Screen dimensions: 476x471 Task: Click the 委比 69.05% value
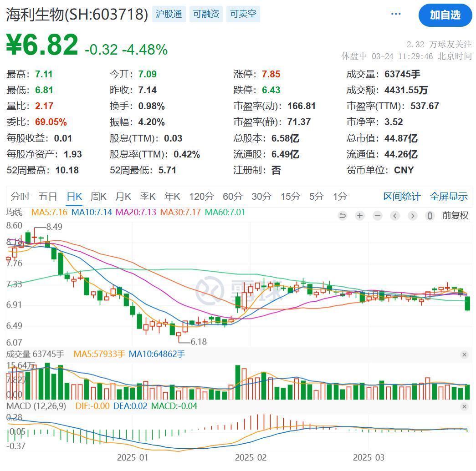click(51, 122)
